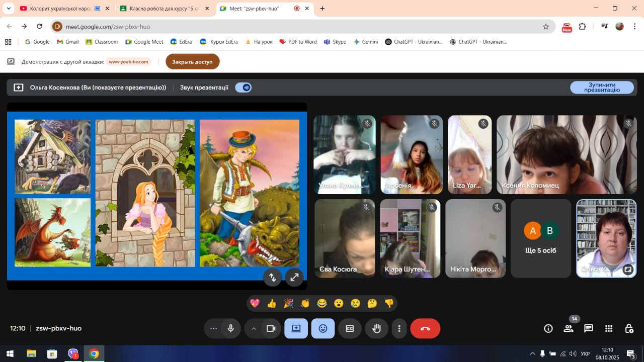
Task: Show the participants list people icon
Action: click(569, 328)
